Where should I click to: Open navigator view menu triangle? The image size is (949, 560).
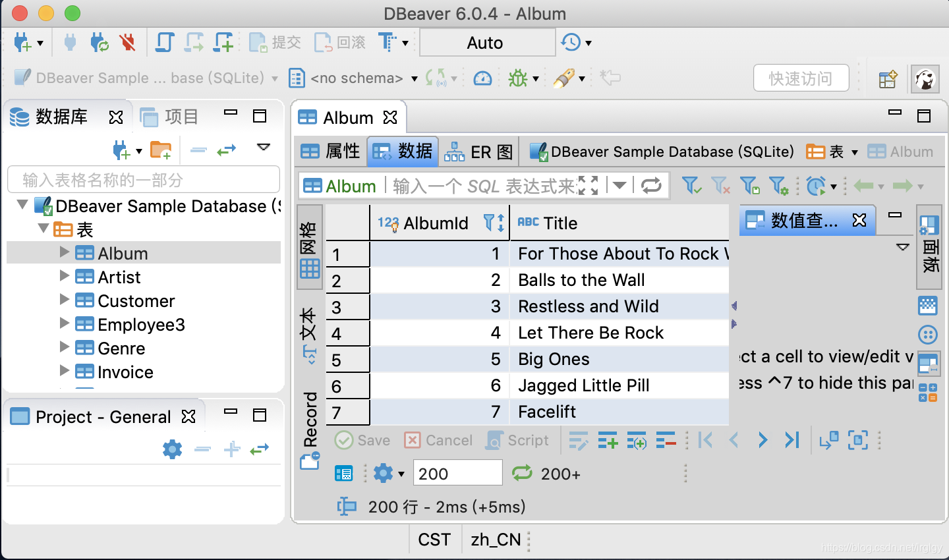pos(264,147)
